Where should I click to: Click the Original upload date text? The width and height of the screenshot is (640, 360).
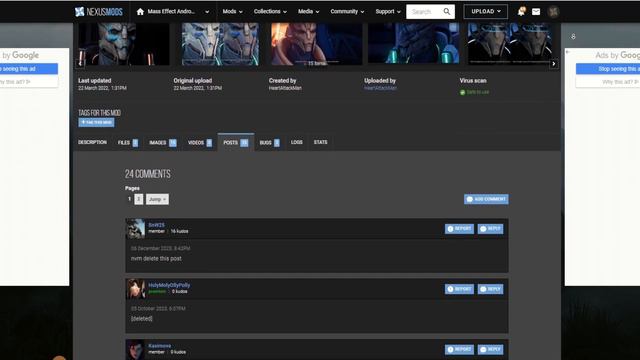(x=198, y=88)
